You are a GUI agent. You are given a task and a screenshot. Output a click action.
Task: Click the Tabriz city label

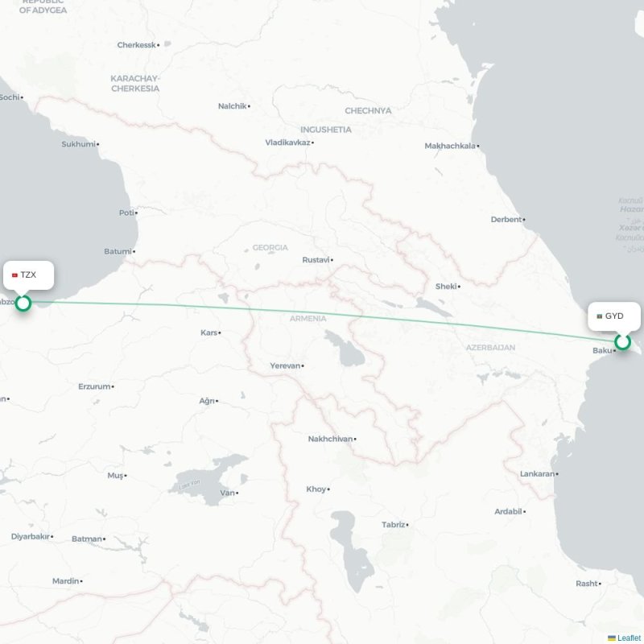(x=394, y=525)
